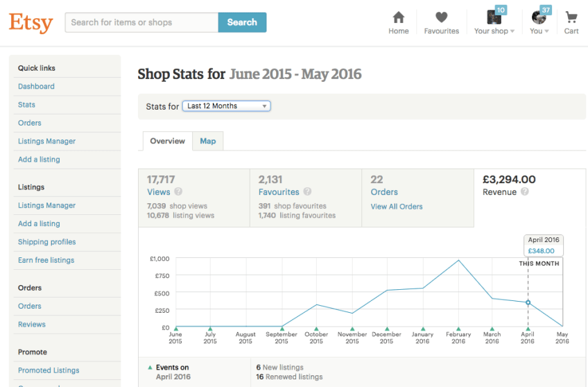
Task: Click the Home icon in header
Action: (x=398, y=18)
